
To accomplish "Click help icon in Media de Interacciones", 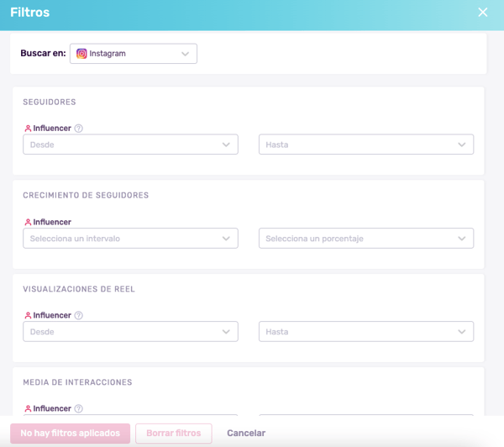I will click(x=79, y=409).
